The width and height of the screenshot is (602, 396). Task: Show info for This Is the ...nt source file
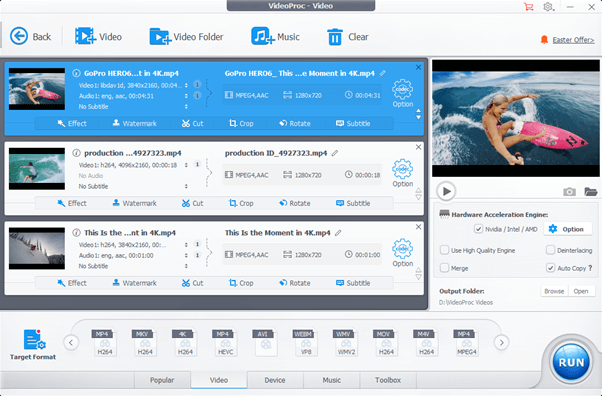point(76,232)
